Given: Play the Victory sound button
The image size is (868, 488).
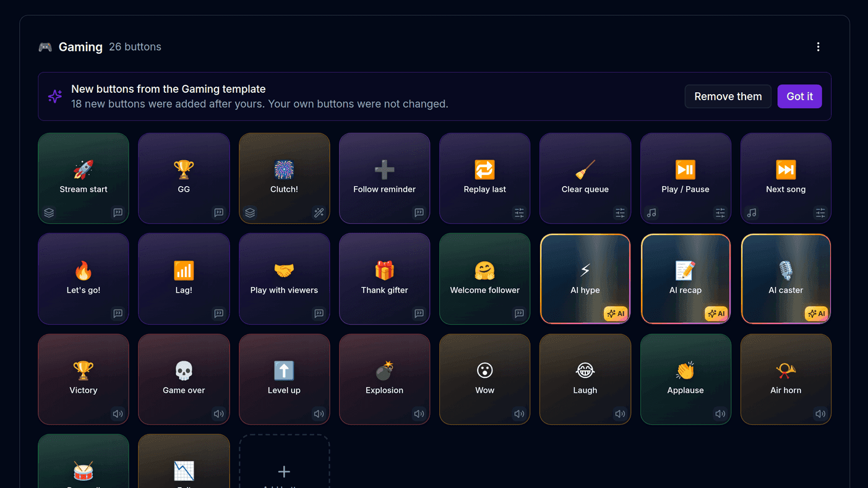Looking at the screenshot, I should coord(84,379).
